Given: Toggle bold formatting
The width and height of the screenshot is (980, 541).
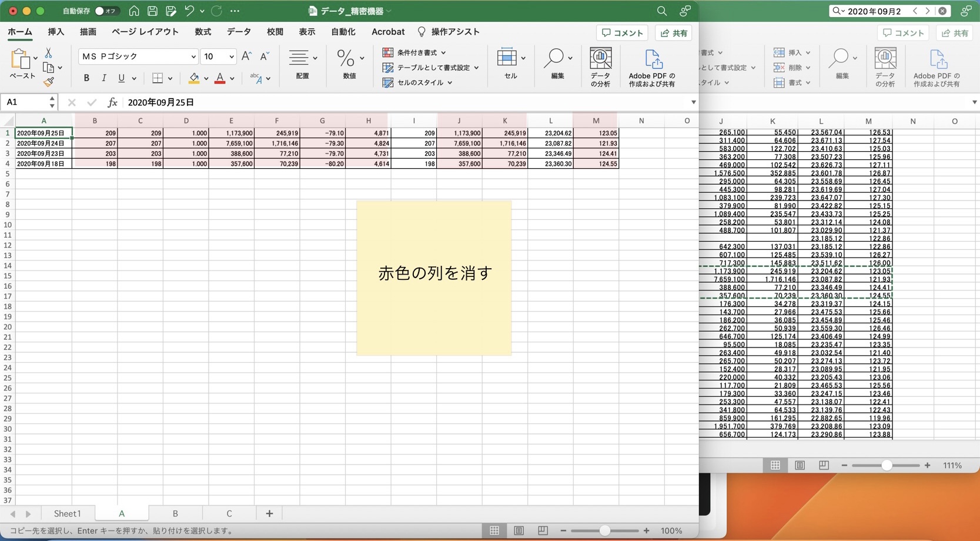Looking at the screenshot, I should 86,78.
